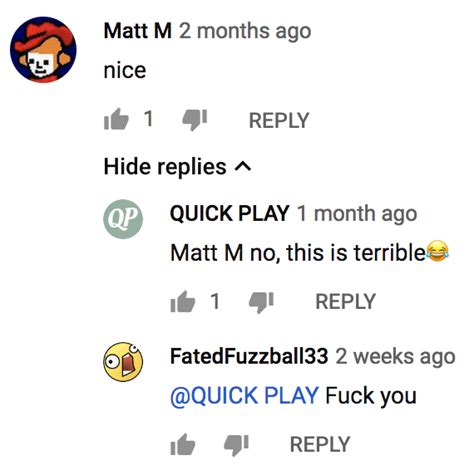Viewport: 474px width, 470px height.
Task: Follow the blue @QUICK PLAY mention
Action: pyautogui.click(x=244, y=396)
